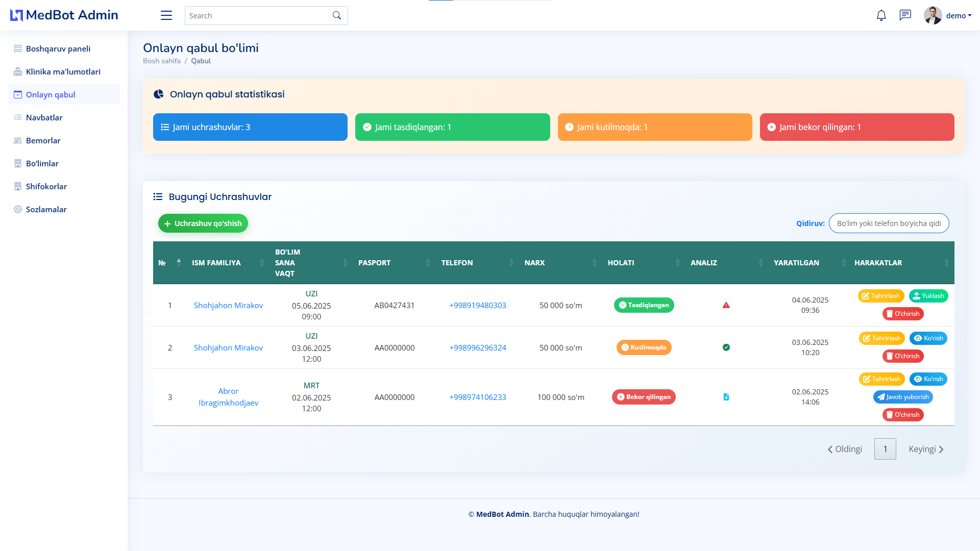This screenshot has height=551, width=980.
Task: View details with Ko'rish for row 3
Action: tap(928, 379)
